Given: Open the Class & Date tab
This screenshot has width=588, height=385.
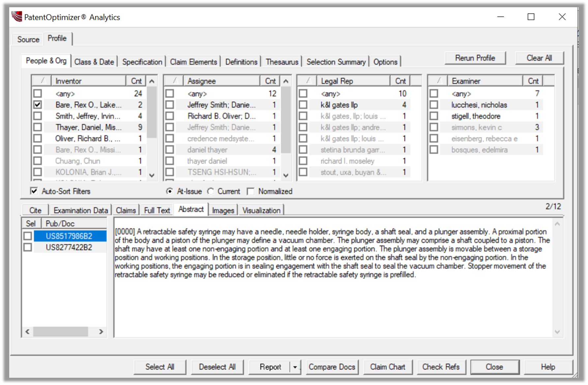Looking at the screenshot, I should coord(94,62).
